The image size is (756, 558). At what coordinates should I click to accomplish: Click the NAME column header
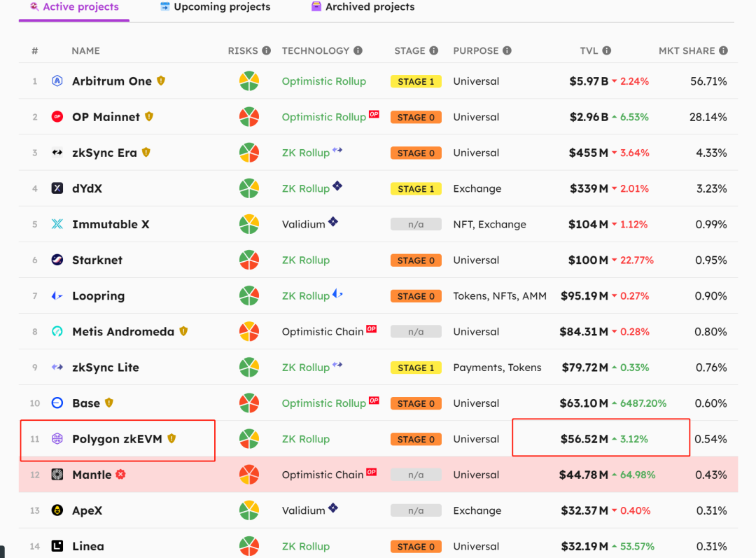85,50
